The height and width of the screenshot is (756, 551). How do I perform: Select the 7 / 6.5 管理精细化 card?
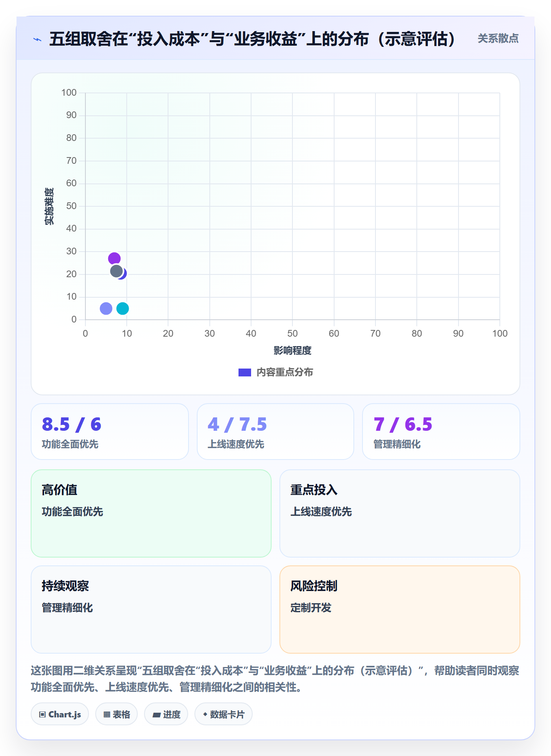(x=441, y=432)
